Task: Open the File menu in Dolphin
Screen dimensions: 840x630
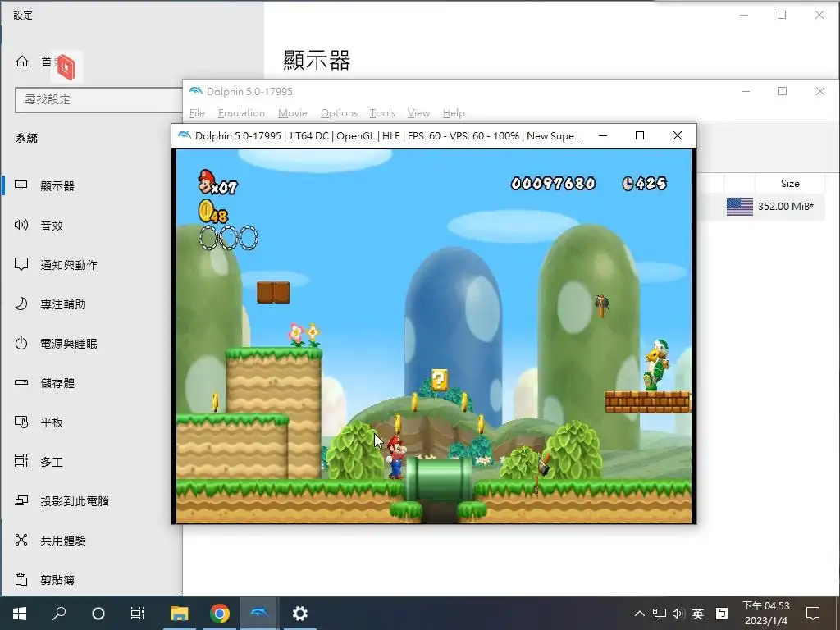Action: pos(197,113)
